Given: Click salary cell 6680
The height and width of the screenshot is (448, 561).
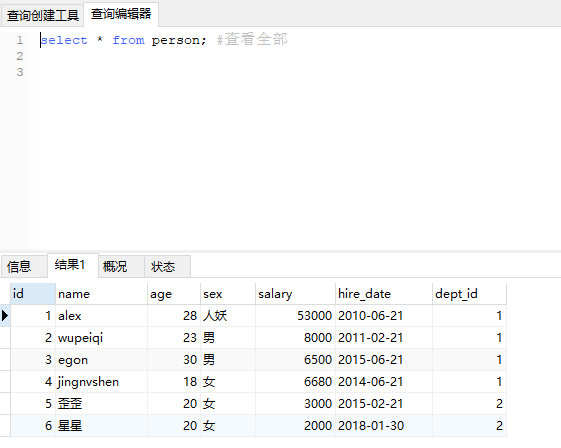Looking at the screenshot, I should coord(295,381).
